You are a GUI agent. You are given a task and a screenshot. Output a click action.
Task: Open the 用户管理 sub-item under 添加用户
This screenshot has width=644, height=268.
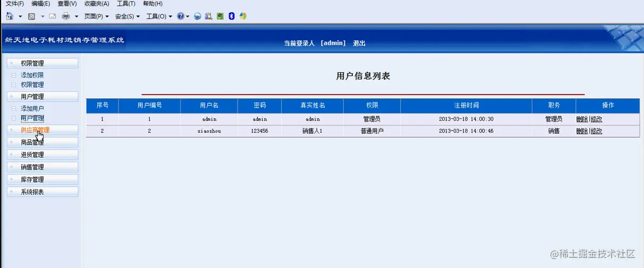click(32, 118)
